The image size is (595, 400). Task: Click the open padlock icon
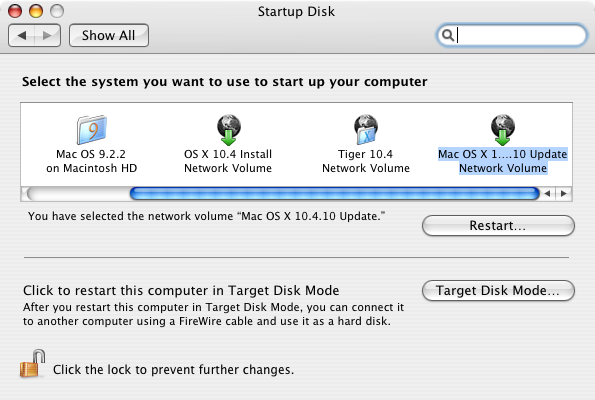pos(33,364)
